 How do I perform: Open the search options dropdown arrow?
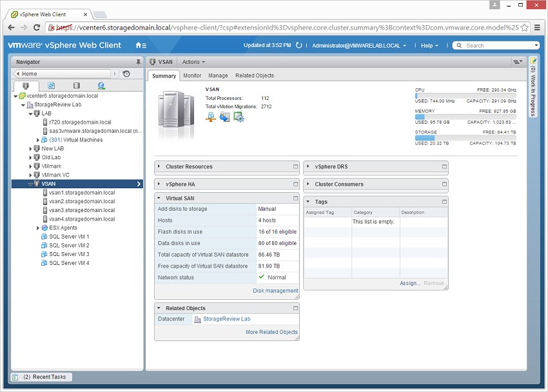coord(536,45)
